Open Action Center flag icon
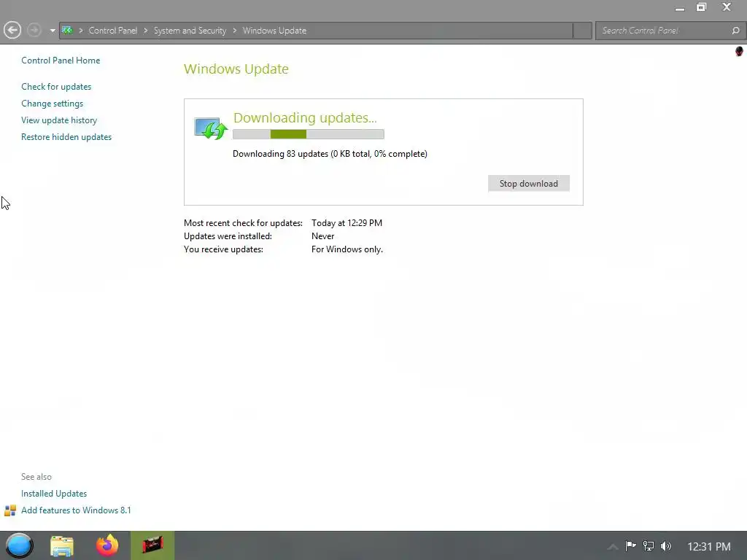The width and height of the screenshot is (747, 560). tap(631, 546)
